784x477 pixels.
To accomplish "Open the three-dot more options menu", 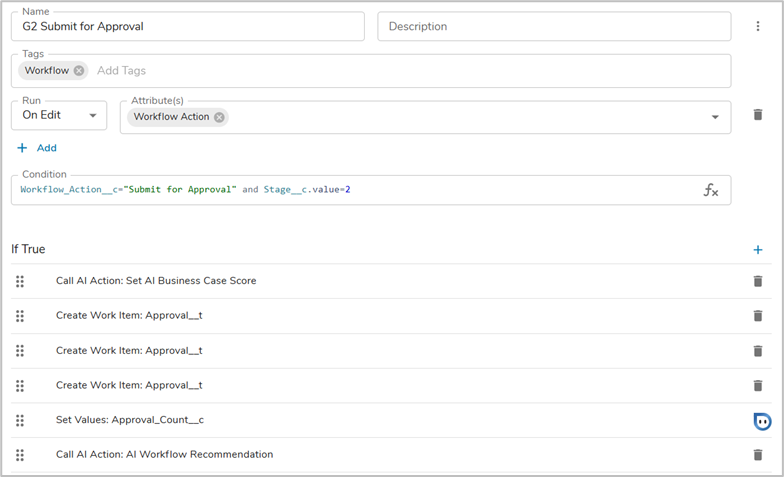I will (757, 26).
